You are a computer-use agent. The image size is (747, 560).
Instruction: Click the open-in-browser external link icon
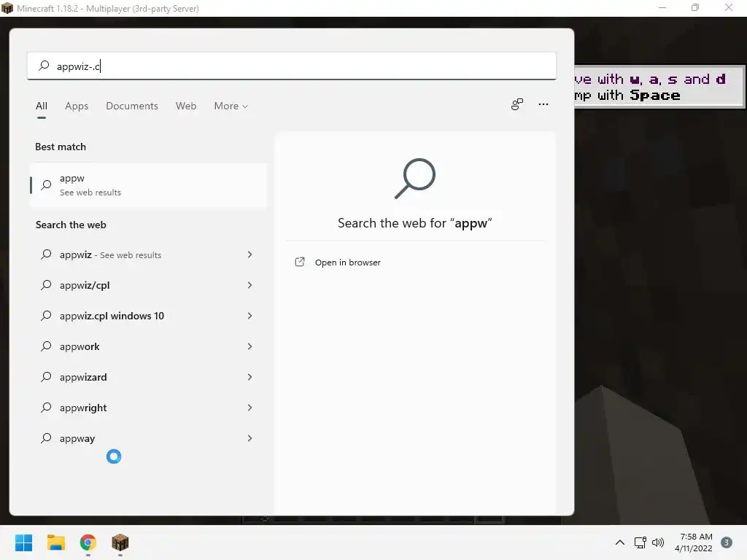click(300, 262)
